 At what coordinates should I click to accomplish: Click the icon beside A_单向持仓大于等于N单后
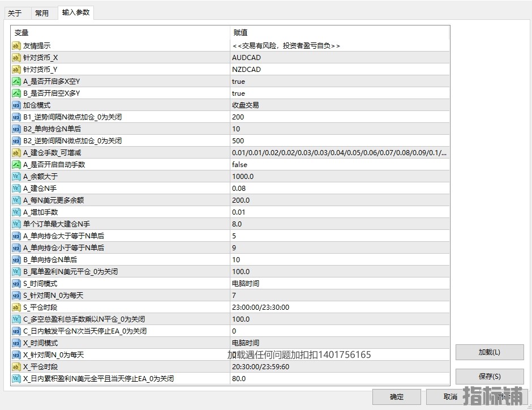click(16, 236)
